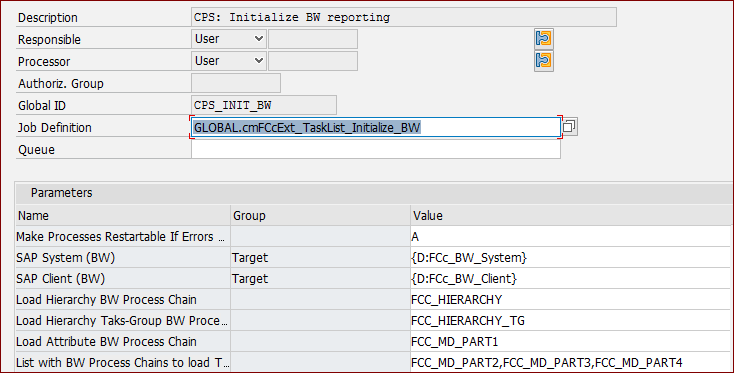This screenshot has height=373, width=734.
Task: Open the Responsible type dropdown
Action: 229,39
